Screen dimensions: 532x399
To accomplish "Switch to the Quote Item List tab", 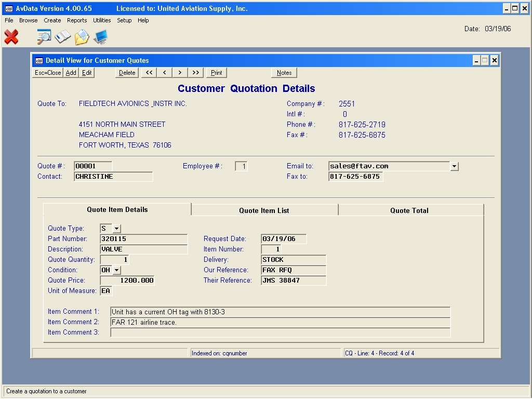I will [264, 210].
